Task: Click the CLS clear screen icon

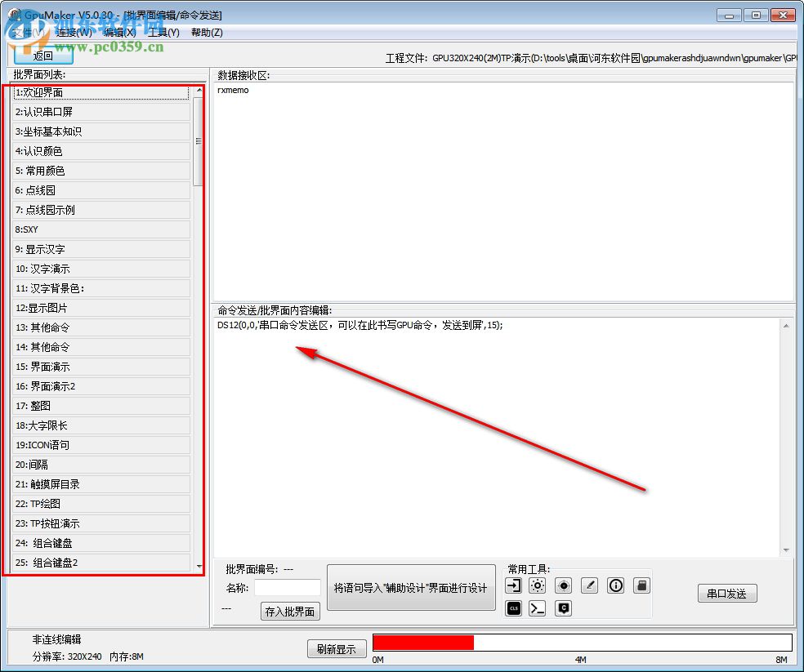Action: (513, 607)
